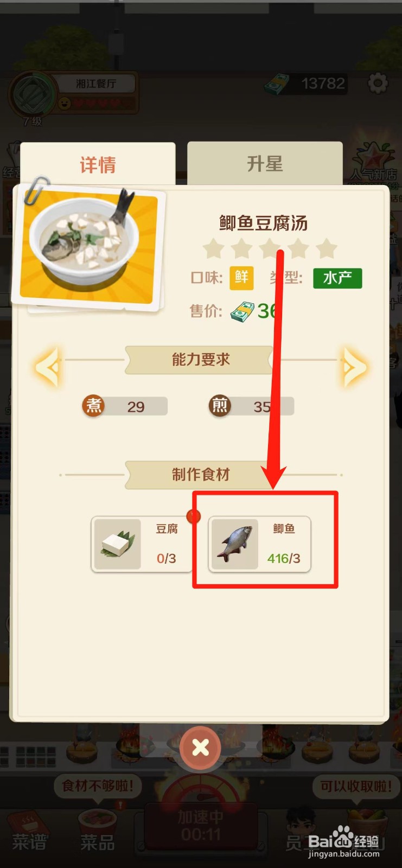Open the 菜品 dishes menu
Viewport: 402px width, 868px height.
98,831
